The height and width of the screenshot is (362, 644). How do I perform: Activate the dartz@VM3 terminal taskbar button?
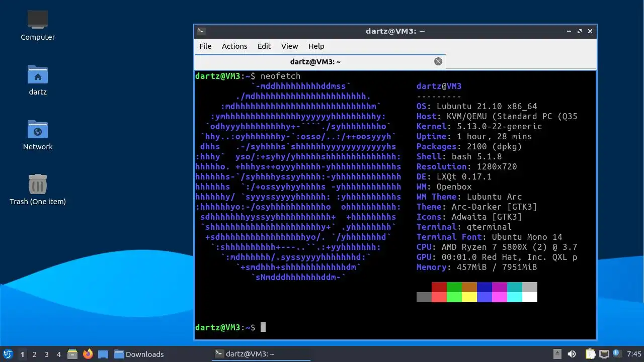click(261, 354)
